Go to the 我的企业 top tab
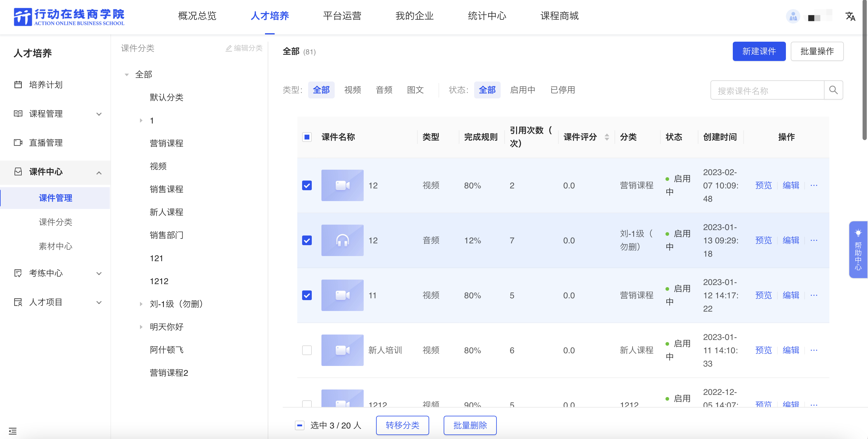This screenshot has height=439, width=868. click(x=414, y=16)
